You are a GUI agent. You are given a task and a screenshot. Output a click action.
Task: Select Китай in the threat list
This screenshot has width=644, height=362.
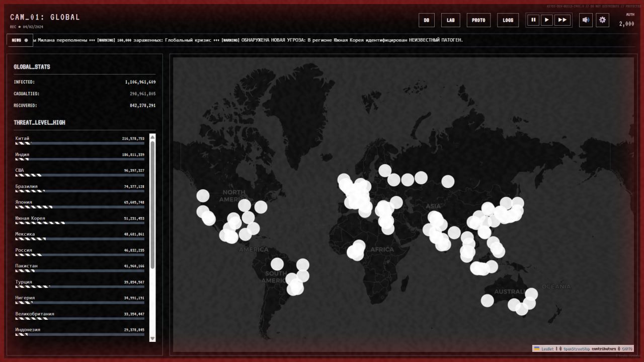point(80,140)
